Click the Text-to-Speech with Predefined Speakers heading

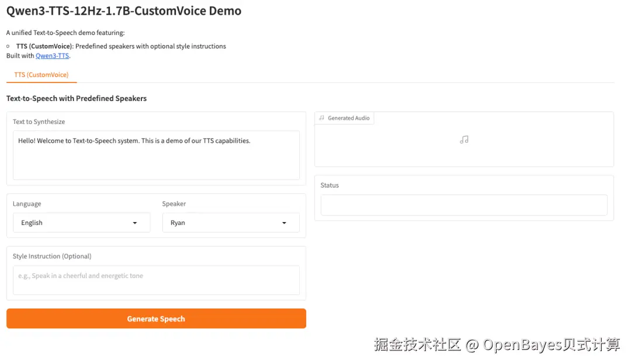point(77,98)
